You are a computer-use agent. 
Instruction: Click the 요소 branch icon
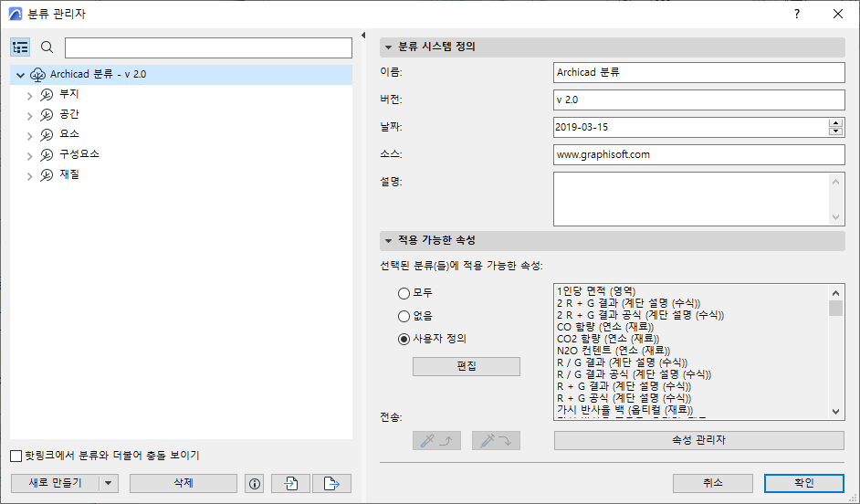pos(47,135)
